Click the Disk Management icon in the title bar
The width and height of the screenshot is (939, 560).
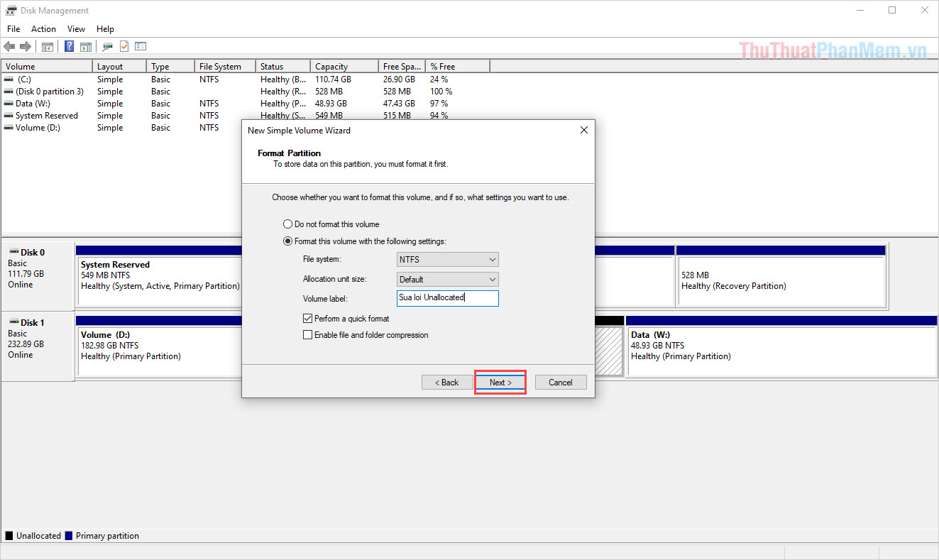(10, 10)
